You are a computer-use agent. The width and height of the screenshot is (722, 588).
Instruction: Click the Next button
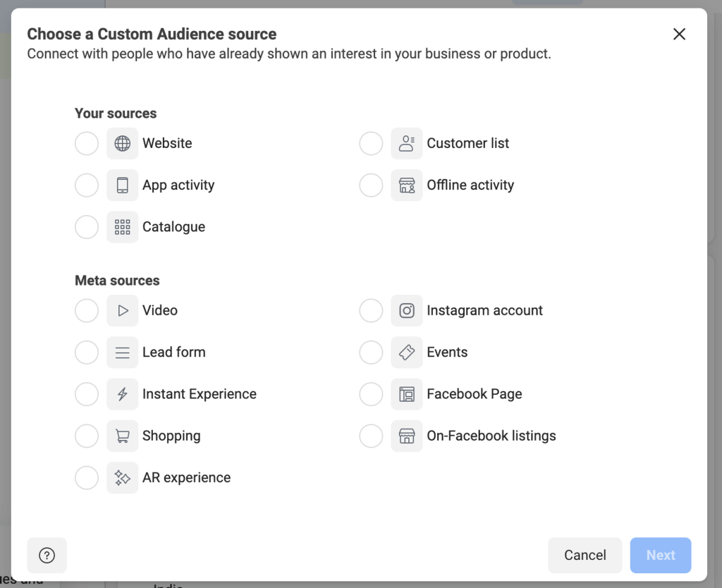pyautogui.click(x=661, y=556)
